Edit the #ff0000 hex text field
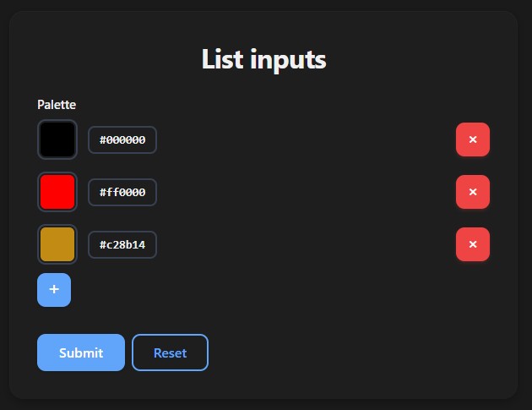The image size is (532, 410). (x=122, y=192)
